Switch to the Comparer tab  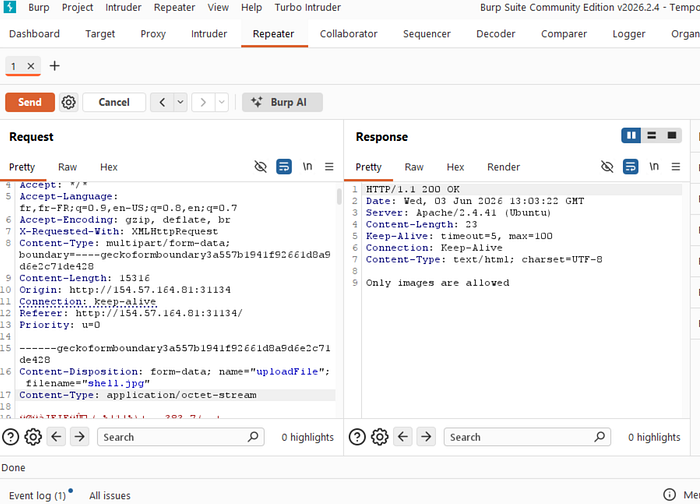tap(564, 34)
